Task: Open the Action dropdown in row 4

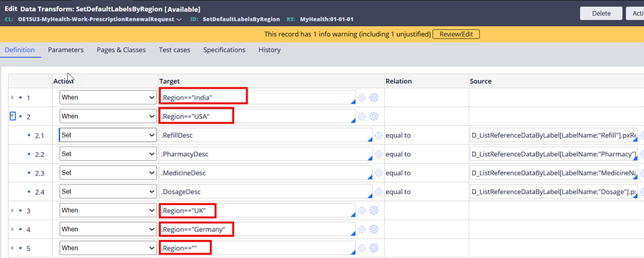Action: 107,229
